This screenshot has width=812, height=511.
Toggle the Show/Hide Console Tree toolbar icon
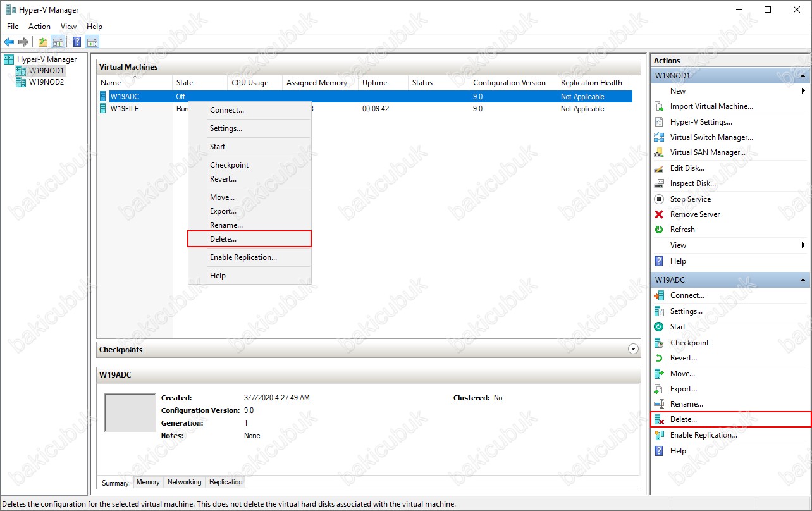[58, 42]
